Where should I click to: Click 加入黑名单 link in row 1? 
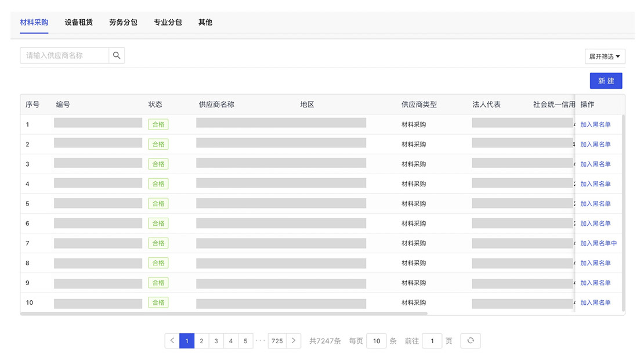tap(595, 125)
